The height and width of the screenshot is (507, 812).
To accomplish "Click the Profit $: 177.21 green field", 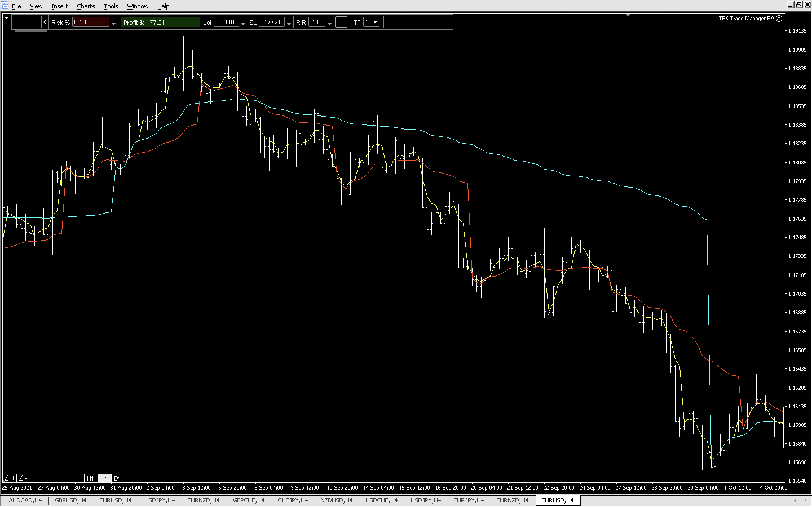I will 160,22.
